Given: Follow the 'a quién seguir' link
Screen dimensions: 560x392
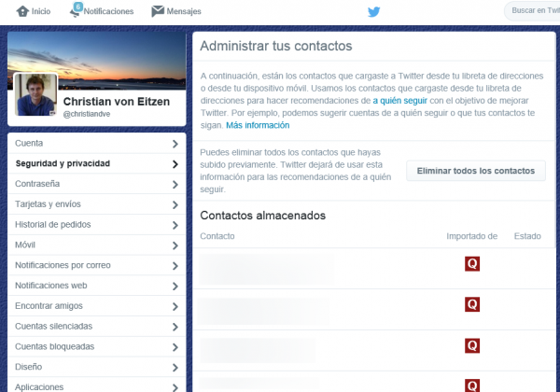Looking at the screenshot, I should coord(400,101).
